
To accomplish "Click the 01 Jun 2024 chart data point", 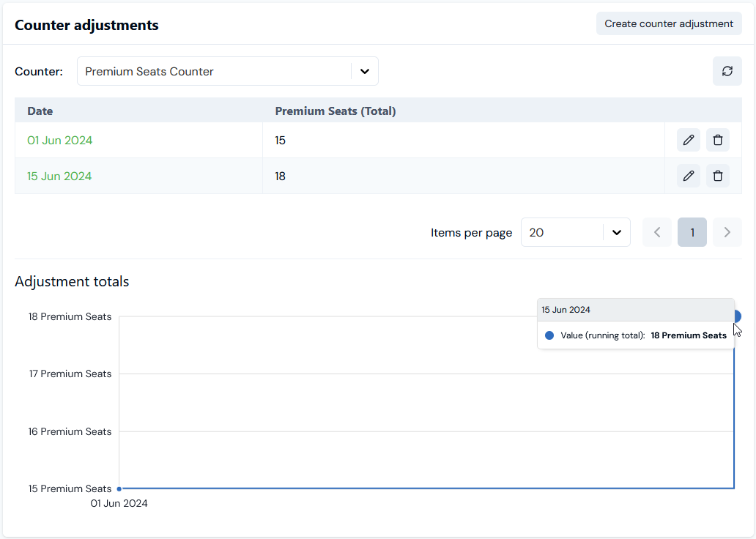I will (119, 488).
